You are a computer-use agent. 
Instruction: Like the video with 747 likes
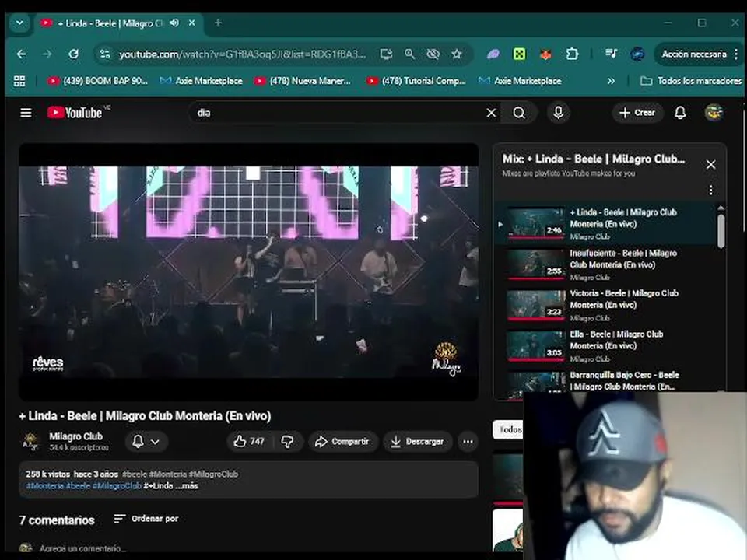(249, 442)
